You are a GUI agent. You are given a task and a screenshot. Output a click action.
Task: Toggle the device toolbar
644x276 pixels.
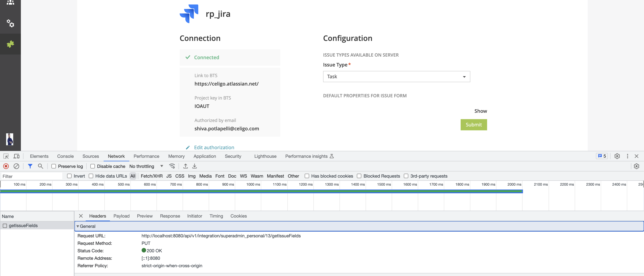pyautogui.click(x=17, y=156)
